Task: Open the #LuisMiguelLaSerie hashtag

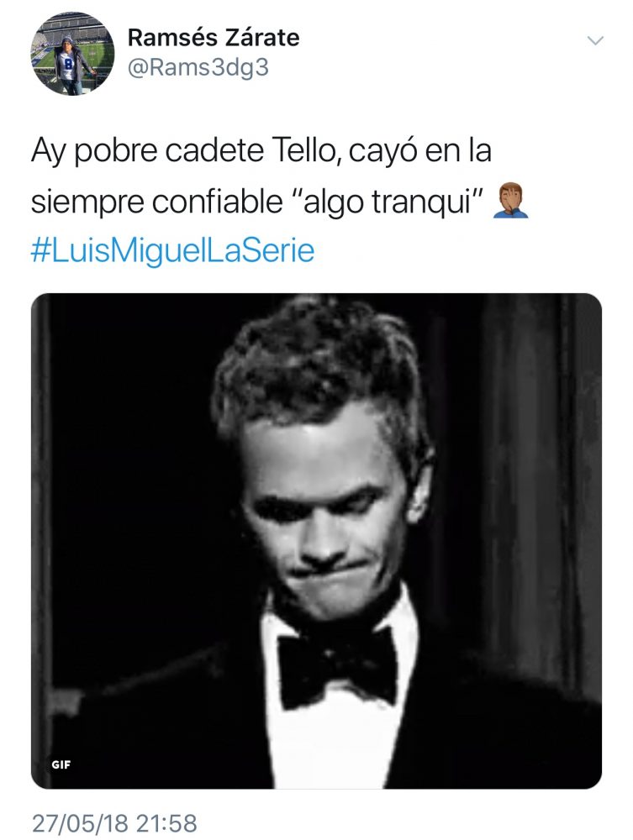Action: click(172, 250)
